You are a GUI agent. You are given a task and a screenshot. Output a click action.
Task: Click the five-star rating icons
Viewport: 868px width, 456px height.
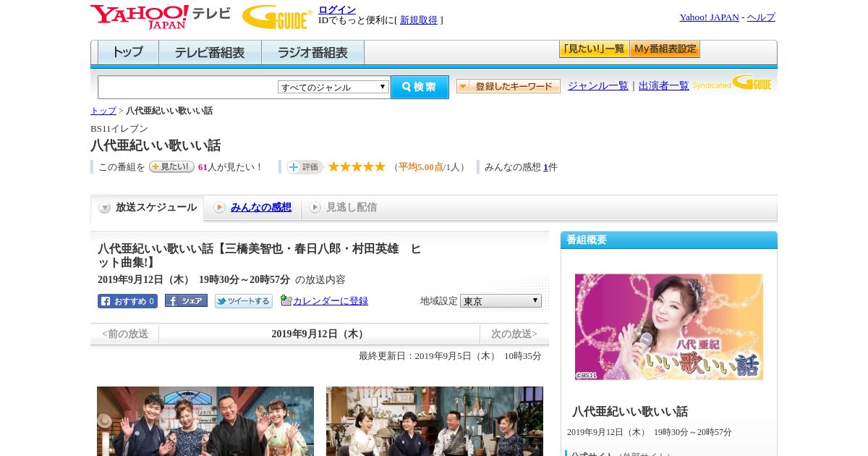[x=357, y=166]
